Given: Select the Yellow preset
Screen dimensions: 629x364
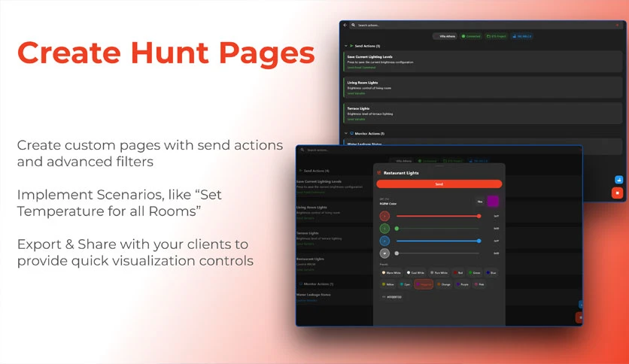Looking at the screenshot, I should [x=388, y=284].
